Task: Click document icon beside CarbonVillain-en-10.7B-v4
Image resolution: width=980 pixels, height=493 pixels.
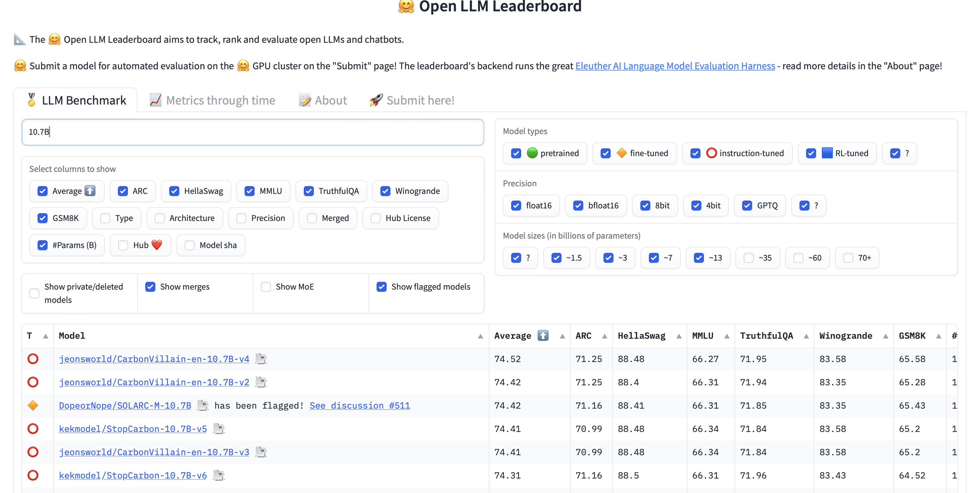Action: click(261, 359)
